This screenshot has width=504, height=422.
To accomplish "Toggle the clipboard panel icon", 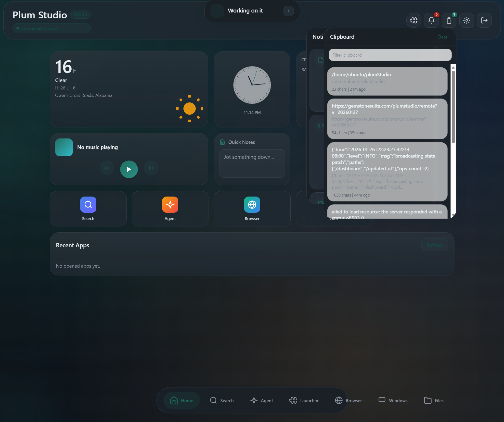I will pos(449,20).
